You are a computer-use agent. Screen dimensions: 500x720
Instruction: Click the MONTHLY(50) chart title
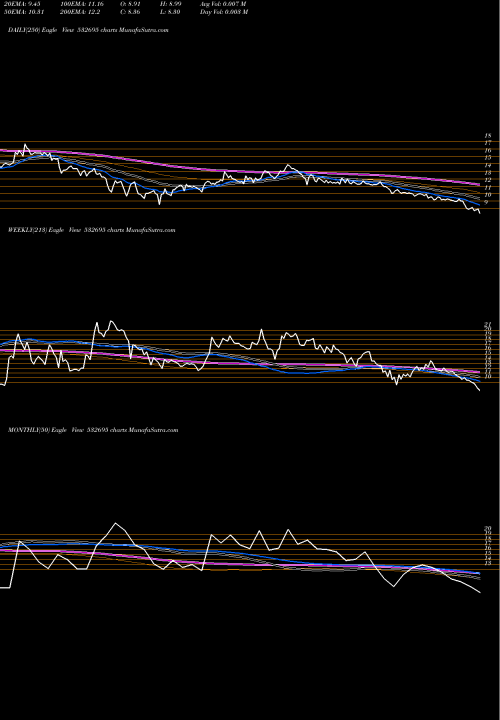93,430
